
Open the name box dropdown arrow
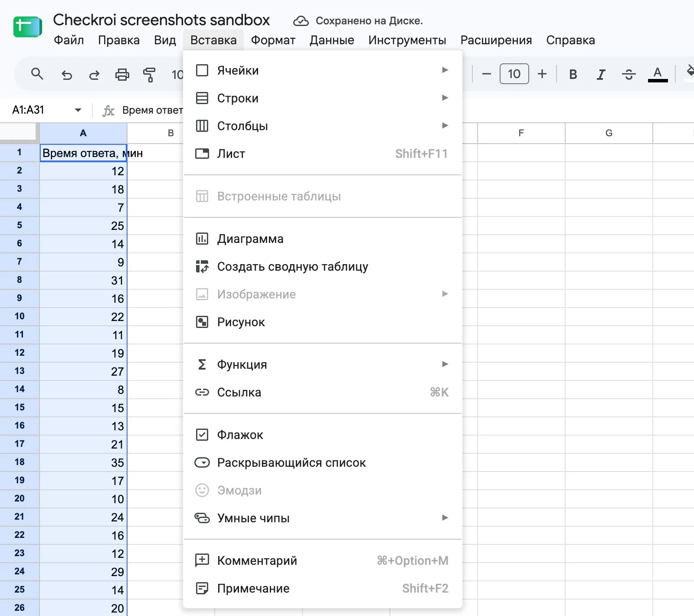(x=78, y=110)
